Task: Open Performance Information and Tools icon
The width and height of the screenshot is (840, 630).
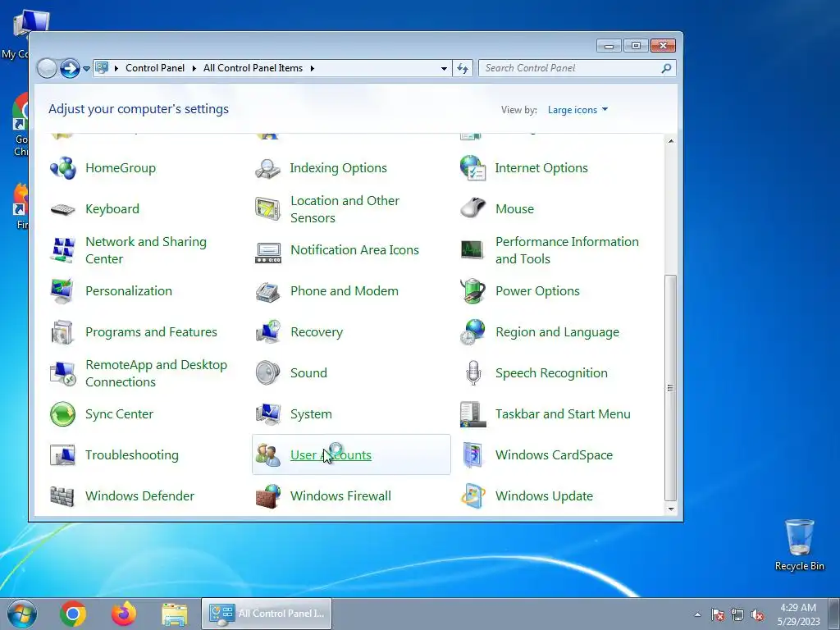Action: click(x=472, y=249)
